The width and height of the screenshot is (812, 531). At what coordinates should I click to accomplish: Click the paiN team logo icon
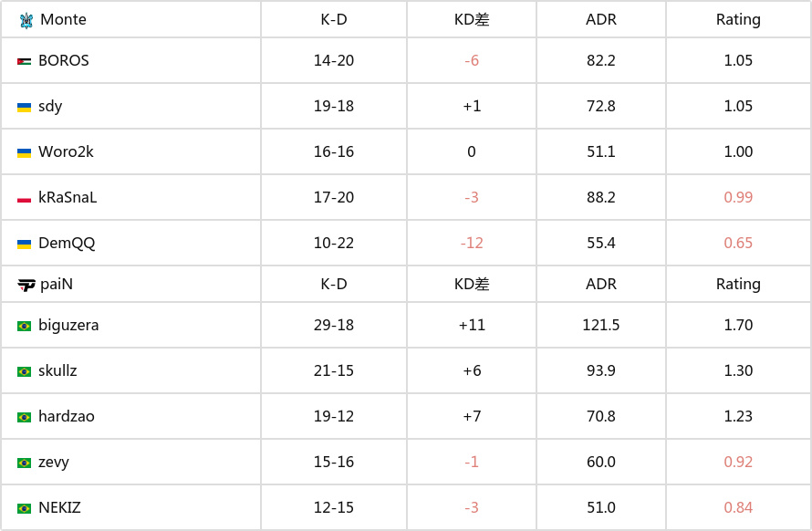click(26, 285)
